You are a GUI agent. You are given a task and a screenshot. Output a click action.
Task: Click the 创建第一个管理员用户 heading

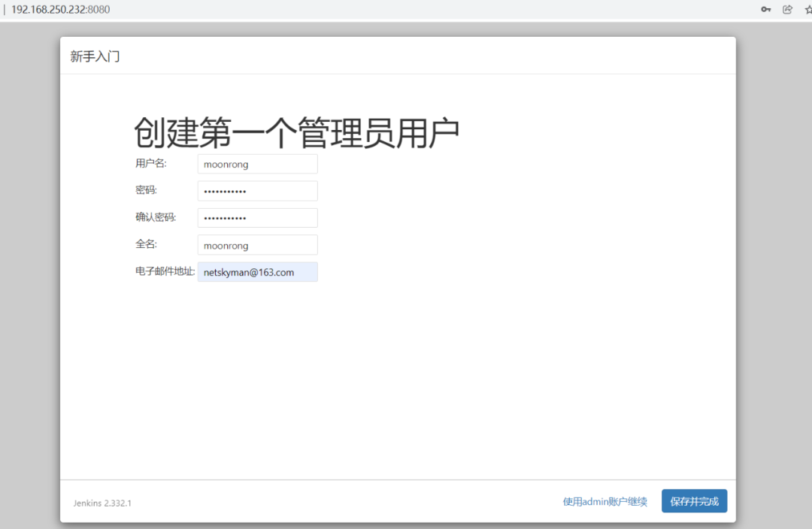tap(296, 133)
